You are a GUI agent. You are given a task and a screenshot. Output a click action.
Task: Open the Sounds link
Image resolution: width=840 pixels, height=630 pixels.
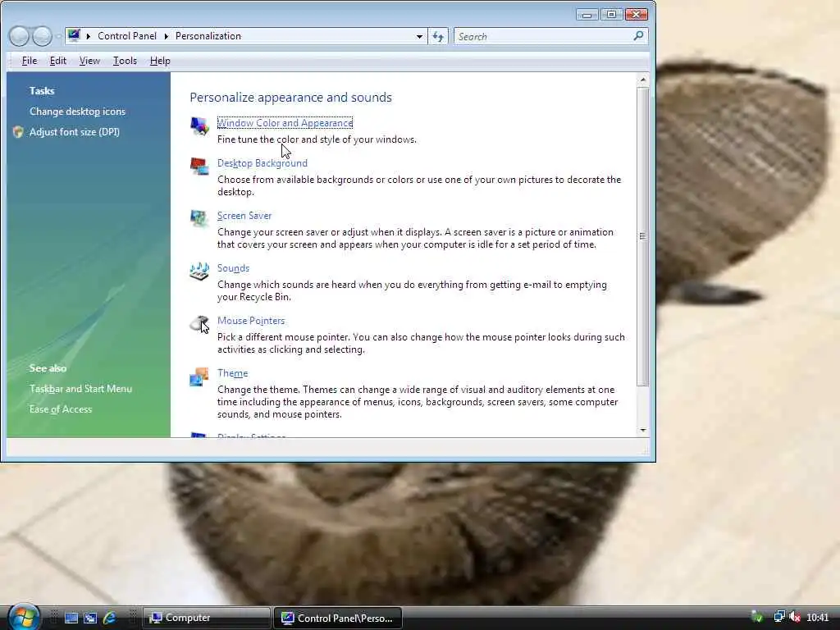click(233, 268)
